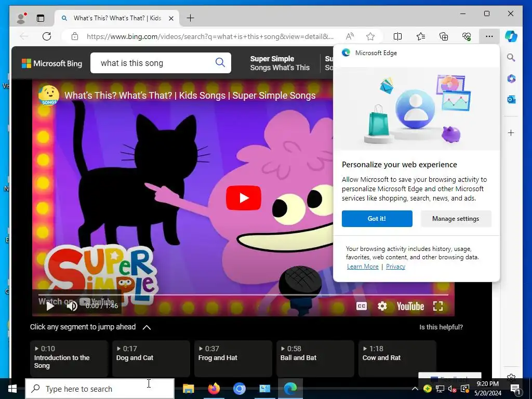Viewport: 532px width, 399px height.
Task: Open the Favorites list
Action: point(421,36)
